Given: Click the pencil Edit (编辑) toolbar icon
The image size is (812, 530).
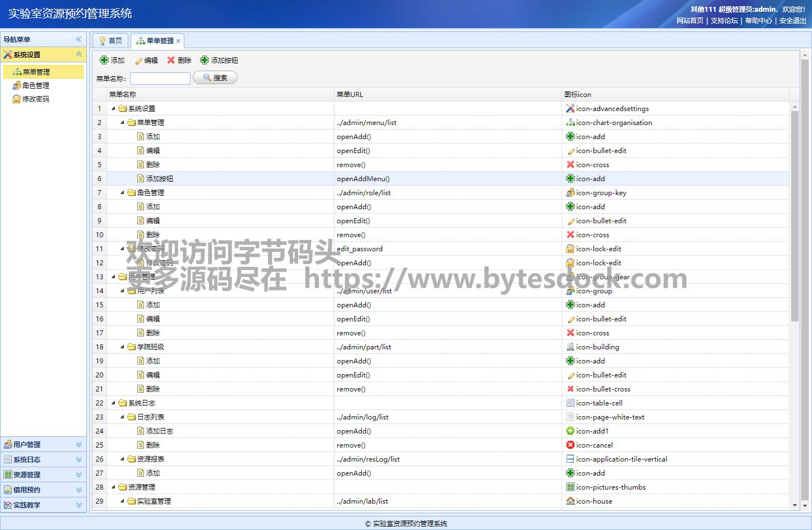Looking at the screenshot, I should [x=138, y=61].
